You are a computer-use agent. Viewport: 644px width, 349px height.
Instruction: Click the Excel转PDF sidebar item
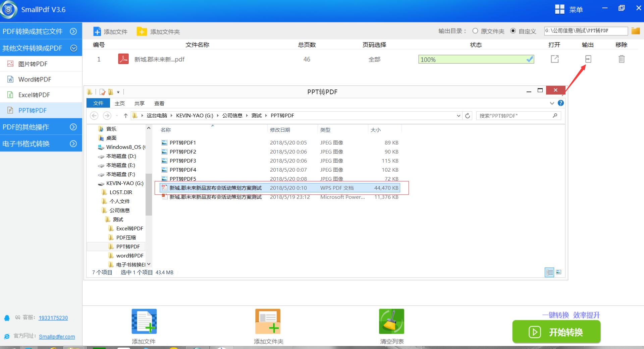pyautogui.click(x=41, y=95)
